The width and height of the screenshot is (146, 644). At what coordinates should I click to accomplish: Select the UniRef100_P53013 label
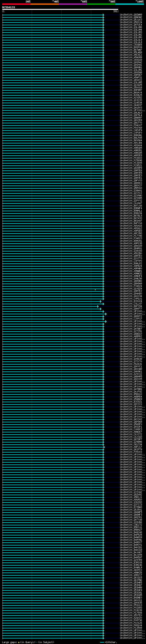tap(131, 605)
